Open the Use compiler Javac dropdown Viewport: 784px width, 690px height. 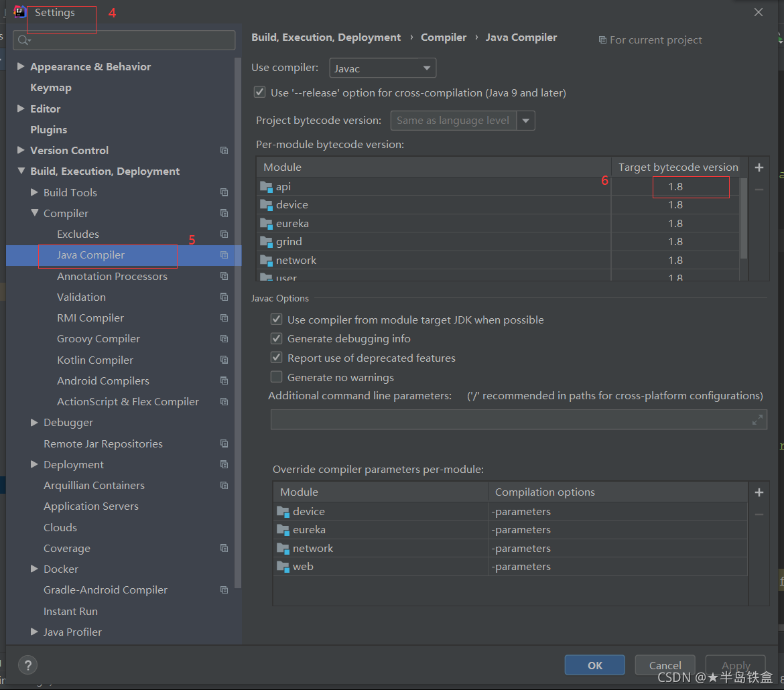(383, 68)
